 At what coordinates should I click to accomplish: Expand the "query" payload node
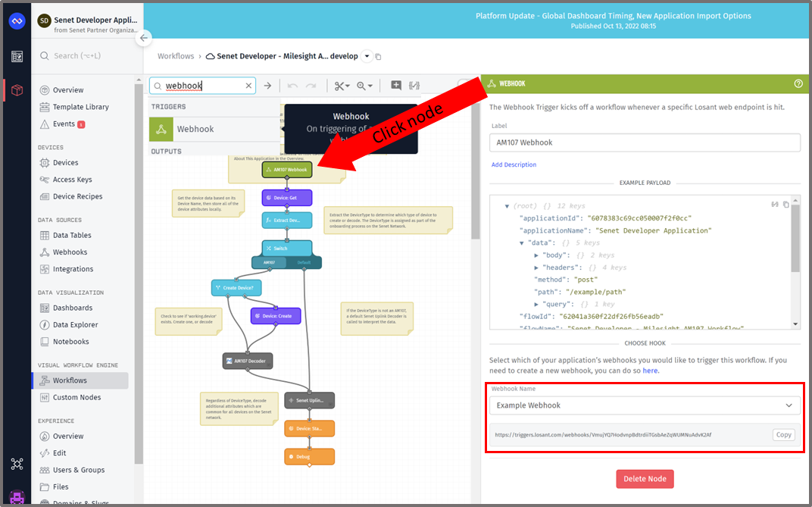536,305
